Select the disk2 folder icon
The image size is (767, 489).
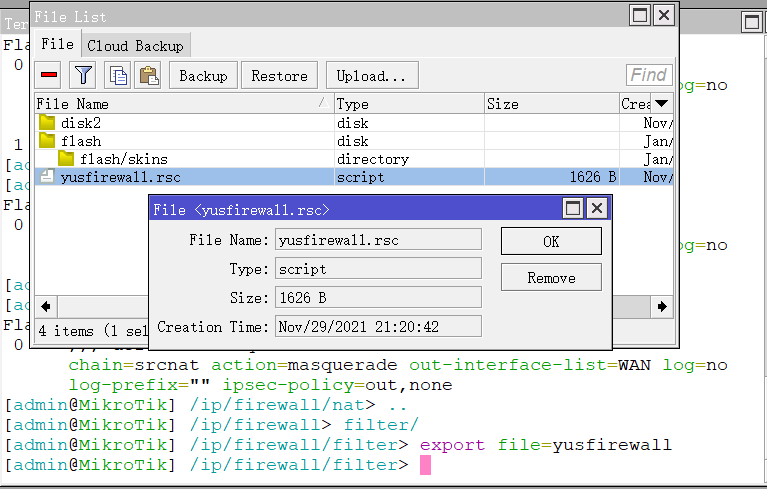click(x=48, y=123)
